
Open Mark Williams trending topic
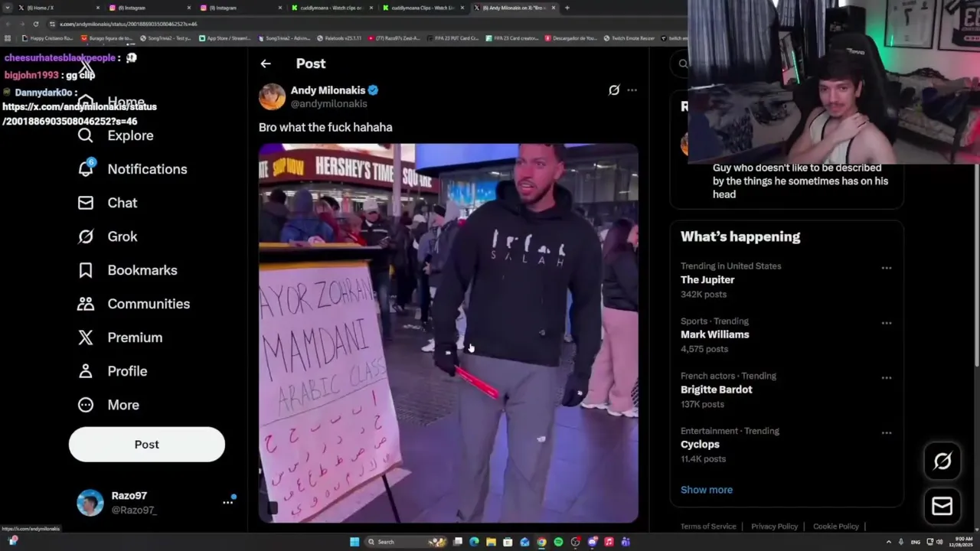point(715,334)
